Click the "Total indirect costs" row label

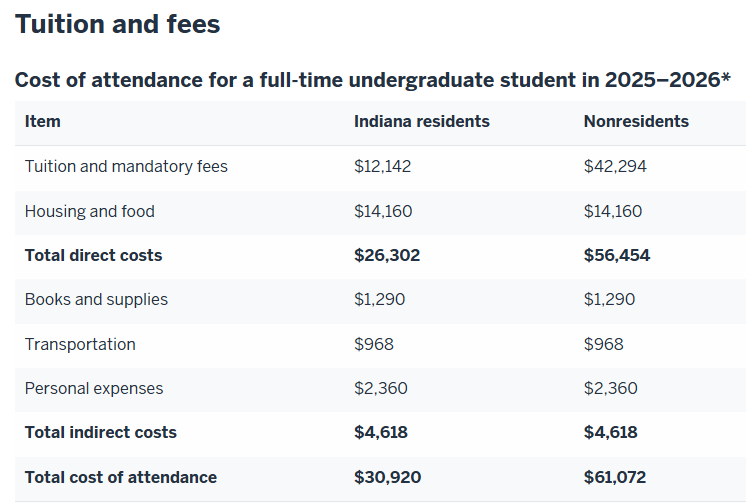pos(100,433)
